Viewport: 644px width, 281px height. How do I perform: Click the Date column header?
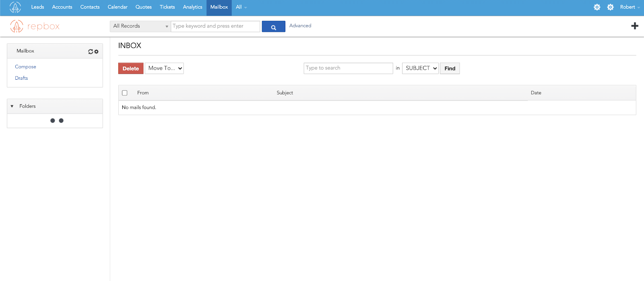pos(536,93)
